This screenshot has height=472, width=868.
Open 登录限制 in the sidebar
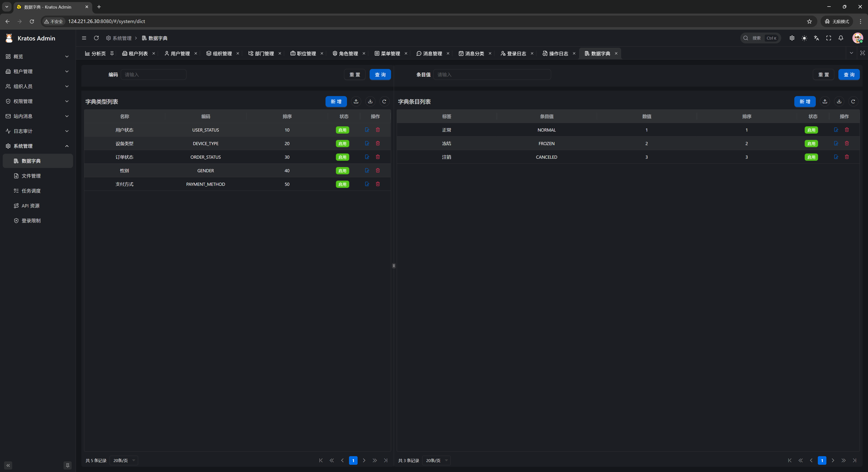pos(38,220)
